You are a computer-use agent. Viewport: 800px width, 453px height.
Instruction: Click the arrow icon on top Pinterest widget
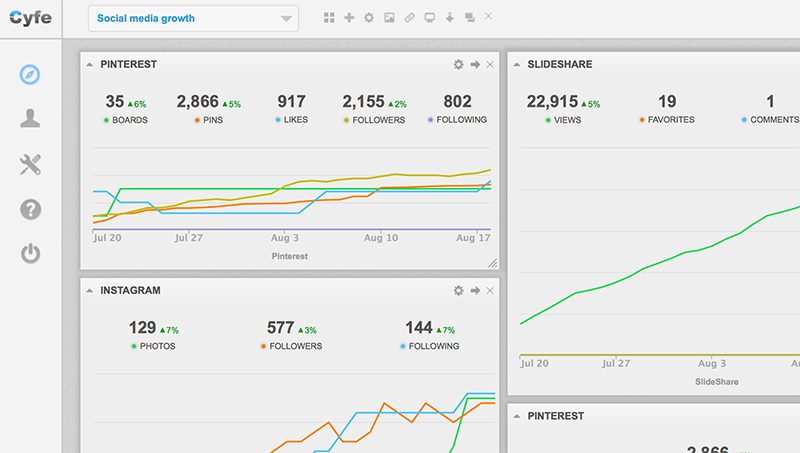coord(475,64)
